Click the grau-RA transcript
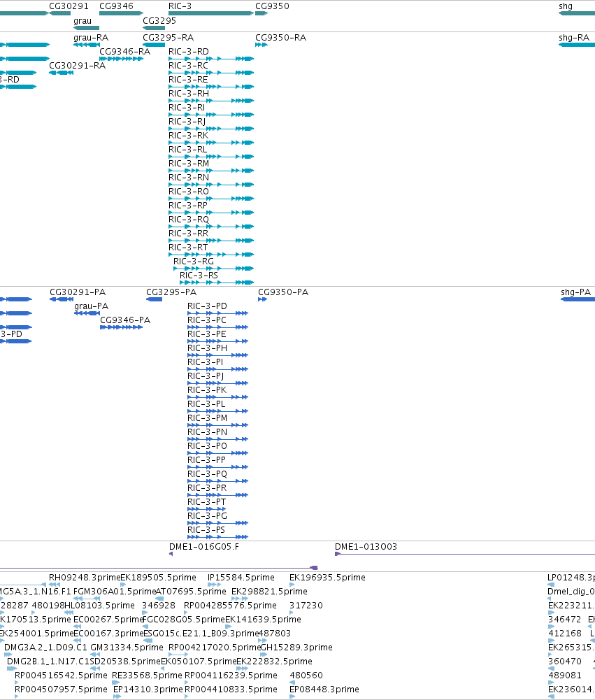Image resolution: width=595 pixels, height=700 pixels. point(87,45)
